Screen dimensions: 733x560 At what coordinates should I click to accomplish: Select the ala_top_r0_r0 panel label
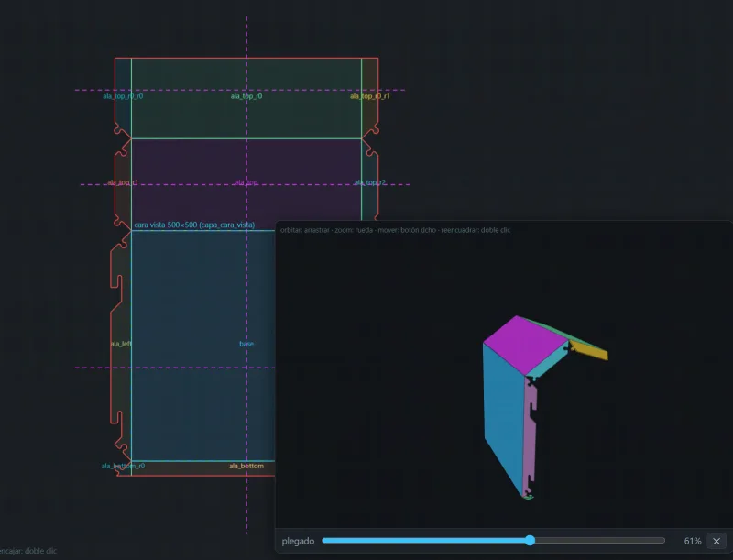(123, 96)
